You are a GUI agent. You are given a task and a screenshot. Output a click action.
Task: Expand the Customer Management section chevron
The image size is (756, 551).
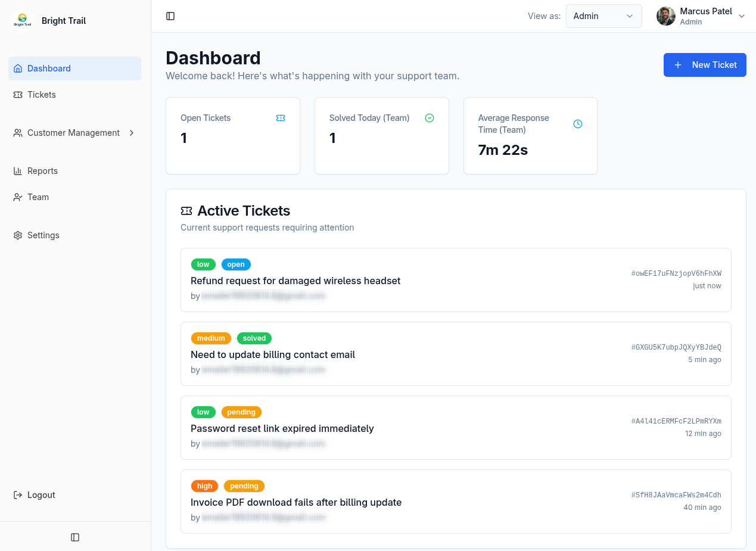point(132,133)
